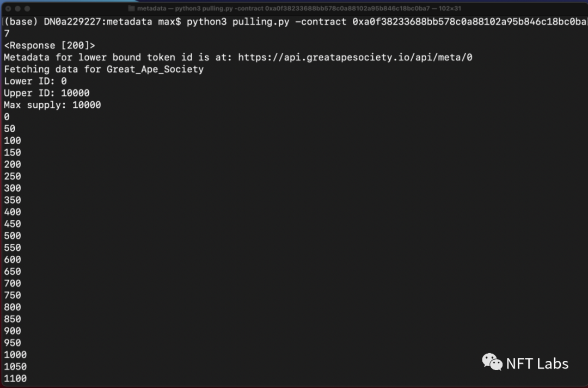
Task: Click the '<Response [200]>' output line
Action: coord(50,45)
